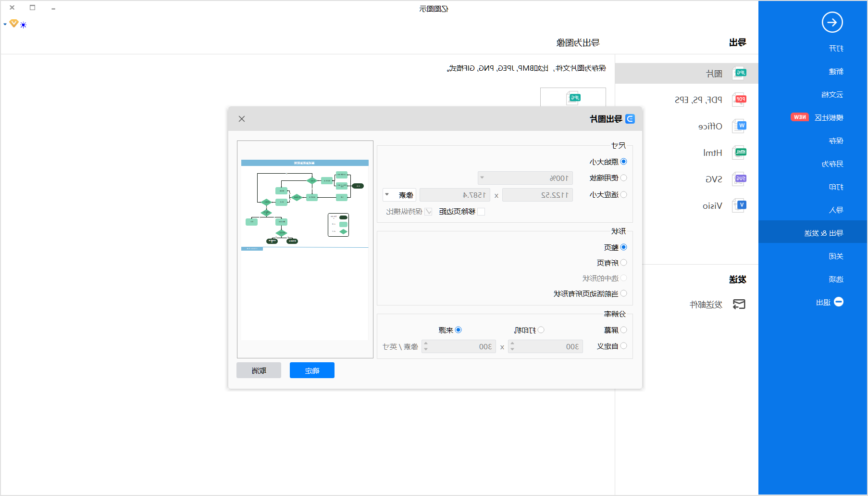Toggle the 保持纵横比 checkbox
The height and width of the screenshot is (496, 868).
428,212
